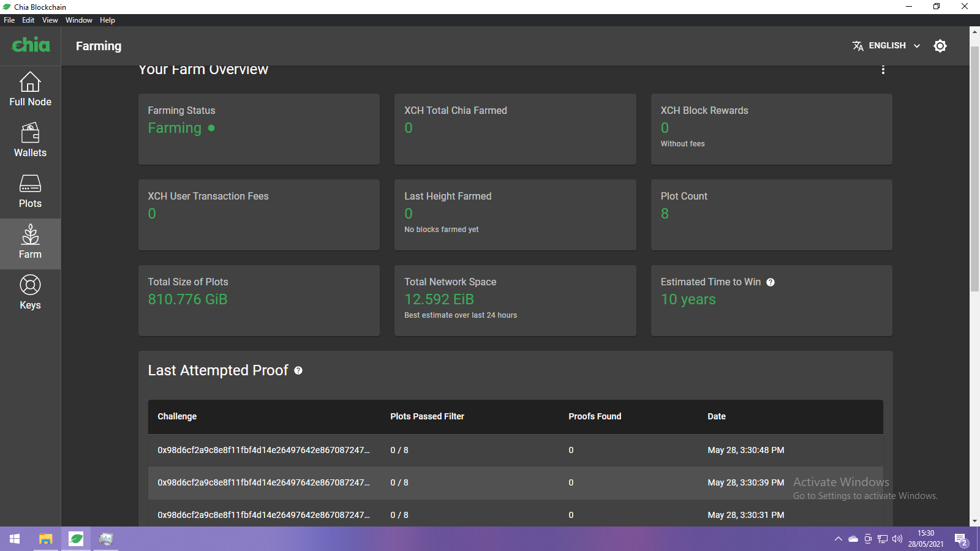Click the 10 years estimate value
This screenshot has height=551, width=980.
click(688, 299)
